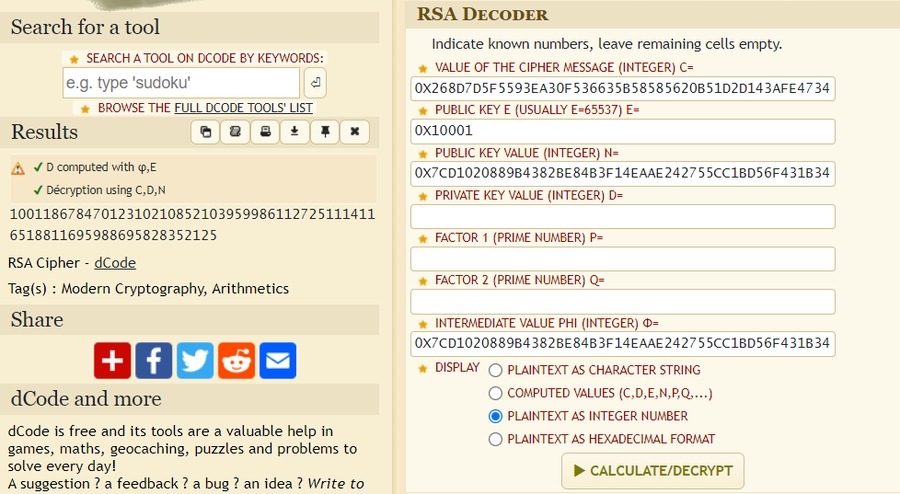Select Plaintext as Character String option
Screen dimensions: 900x494
(x=495, y=370)
